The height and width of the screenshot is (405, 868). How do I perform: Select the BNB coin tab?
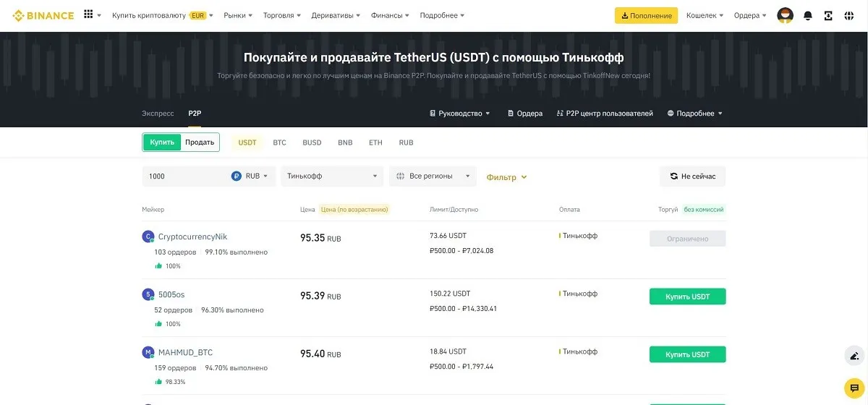(x=345, y=142)
